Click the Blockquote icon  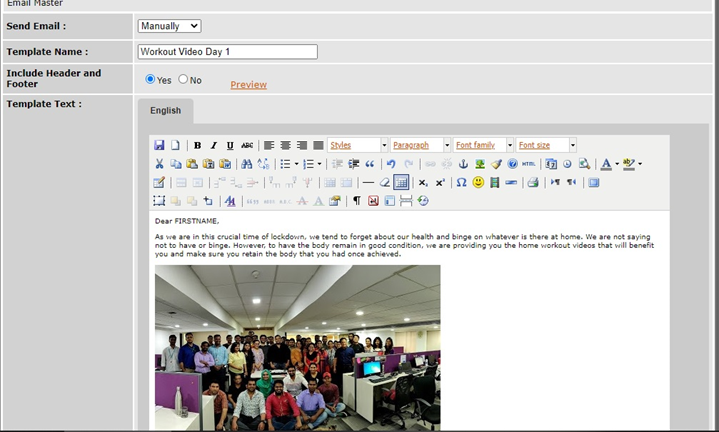370,164
